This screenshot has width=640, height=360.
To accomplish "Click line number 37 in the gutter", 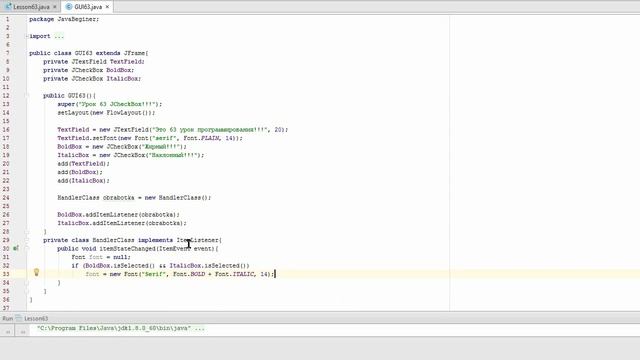I will (x=6, y=308).
